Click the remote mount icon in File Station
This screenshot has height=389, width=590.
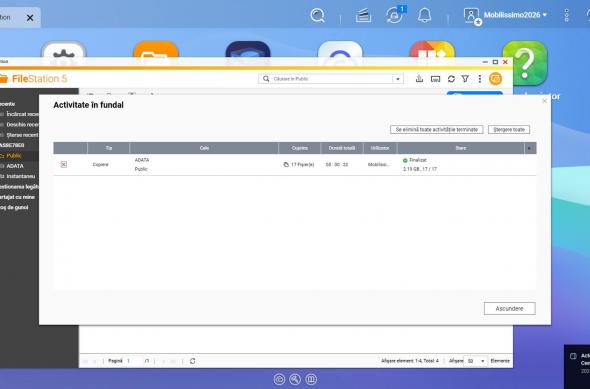coord(435,79)
